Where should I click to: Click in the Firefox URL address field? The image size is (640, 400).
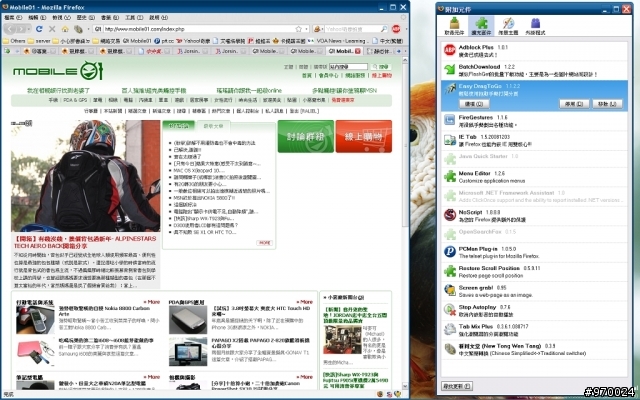pos(199,29)
